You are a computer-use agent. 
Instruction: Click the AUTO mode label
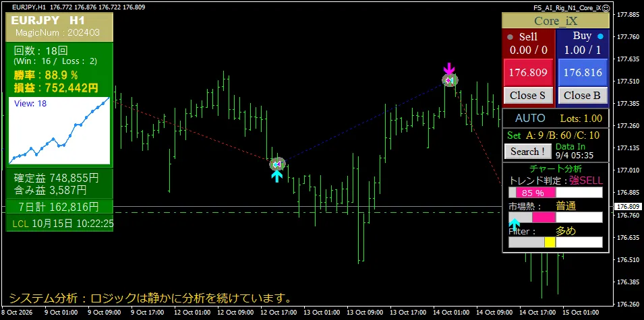coord(530,119)
